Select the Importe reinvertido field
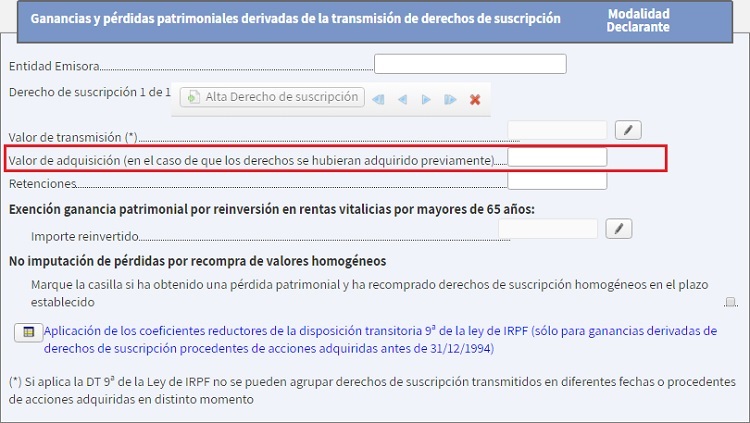This screenshot has height=423, width=750. 548,229
